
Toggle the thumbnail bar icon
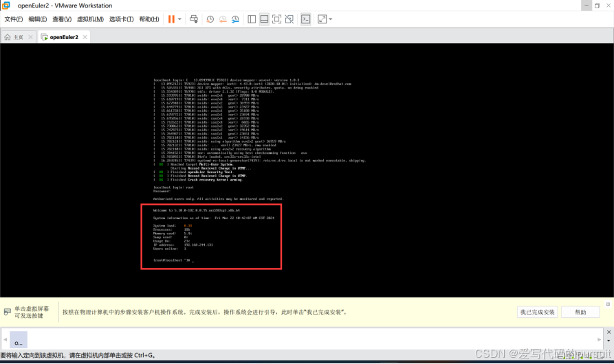[x=264, y=19]
